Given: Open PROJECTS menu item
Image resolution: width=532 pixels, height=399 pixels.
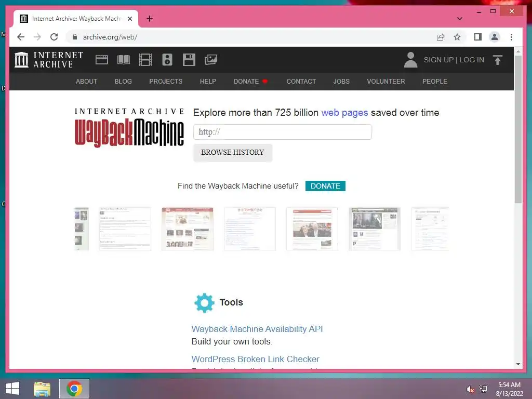Looking at the screenshot, I should click(166, 82).
